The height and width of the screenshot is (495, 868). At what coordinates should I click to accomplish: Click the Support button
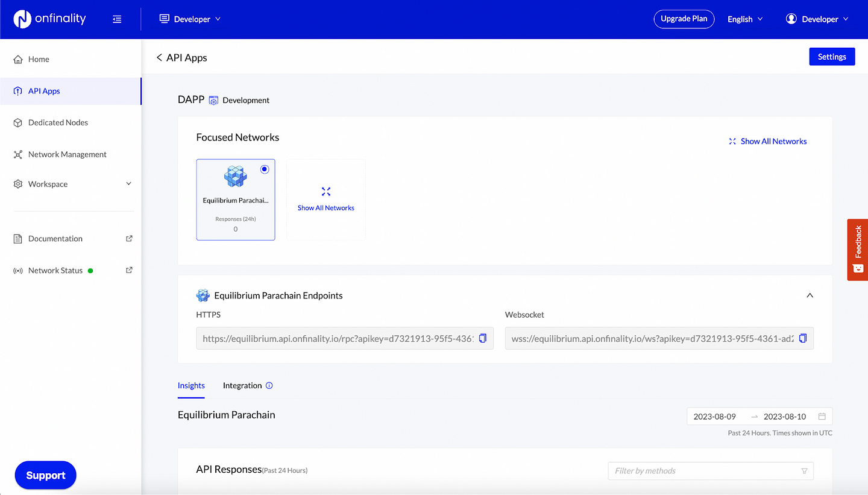tap(45, 475)
